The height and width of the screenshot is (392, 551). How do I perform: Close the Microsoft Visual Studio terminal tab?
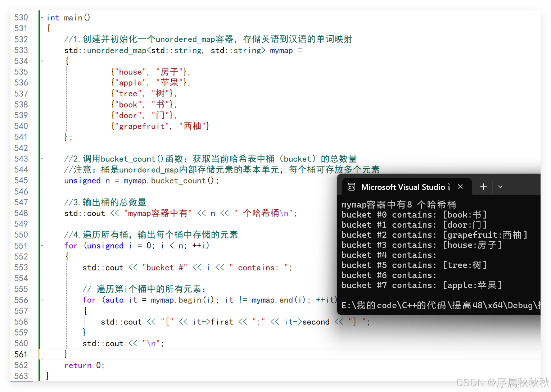tap(460, 187)
